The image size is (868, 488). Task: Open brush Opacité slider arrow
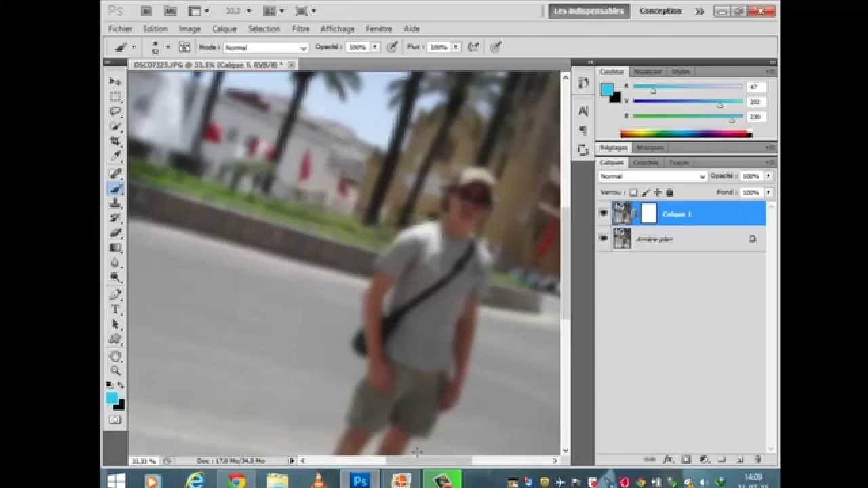tap(374, 47)
